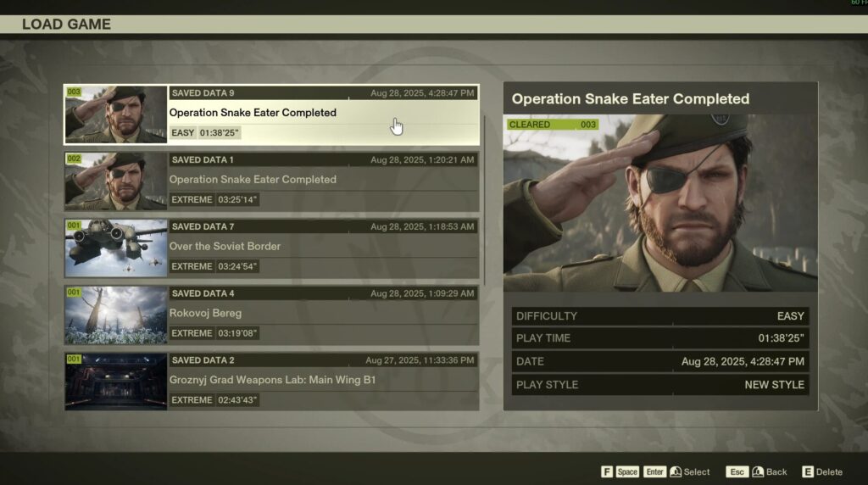Click the Esc key icon
This screenshot has width=868, height=485.
pyautogui.click(x=737, y=471)
